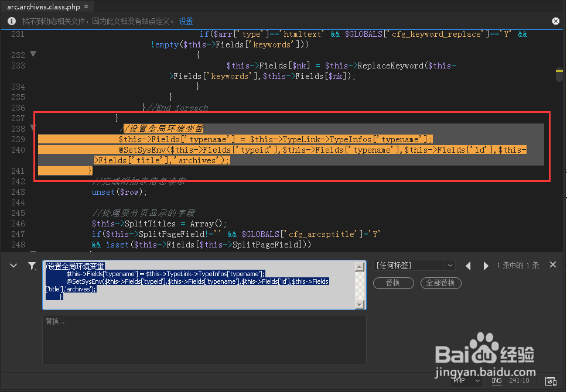
Task: Click line number 239
Action: pos(18,139)
